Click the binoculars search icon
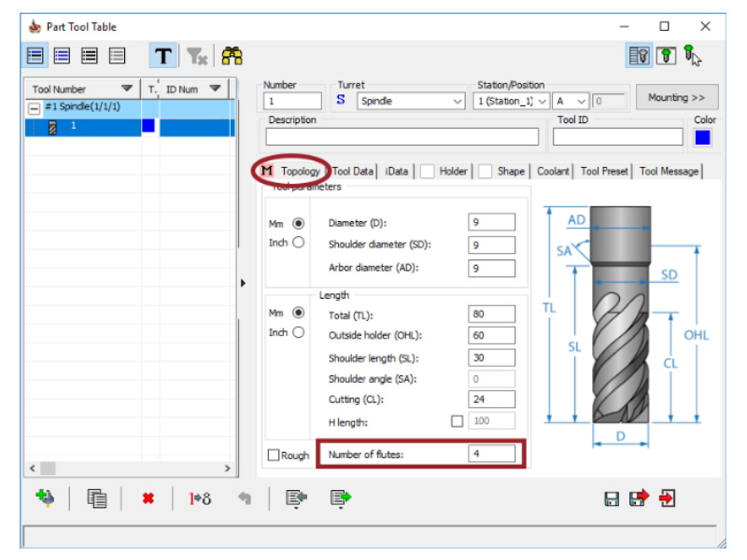Image resolution: width=747 pixels, height=560 pixels. (231, 56)
